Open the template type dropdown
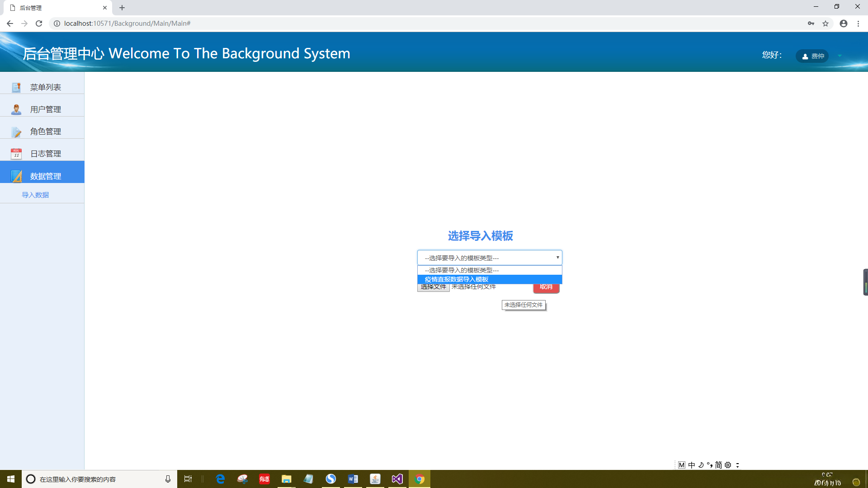Screen dimensions: 868x488 [x=489, y=258]
